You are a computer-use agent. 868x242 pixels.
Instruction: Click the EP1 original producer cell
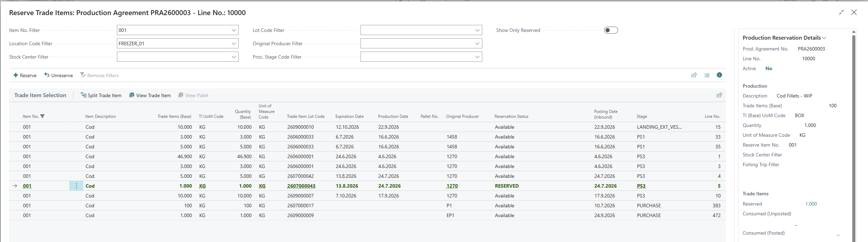pos(450,215)
